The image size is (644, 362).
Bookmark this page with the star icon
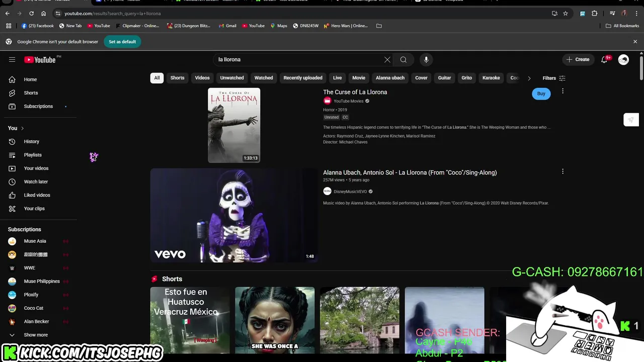coord(566,14)
